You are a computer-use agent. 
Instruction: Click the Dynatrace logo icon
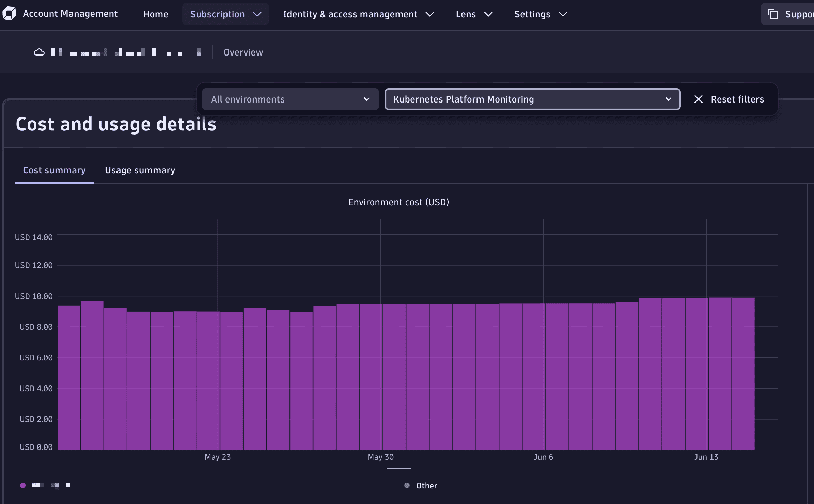point(9,14)
